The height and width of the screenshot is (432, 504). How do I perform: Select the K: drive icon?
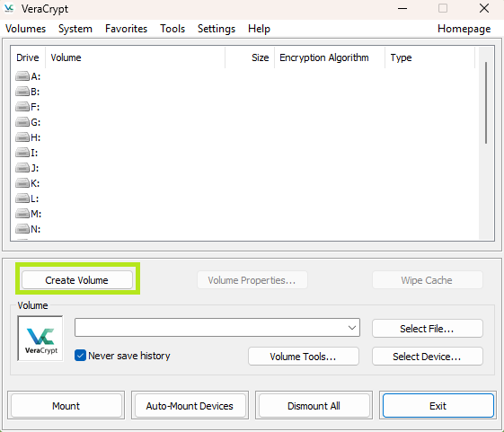point(22,183)
